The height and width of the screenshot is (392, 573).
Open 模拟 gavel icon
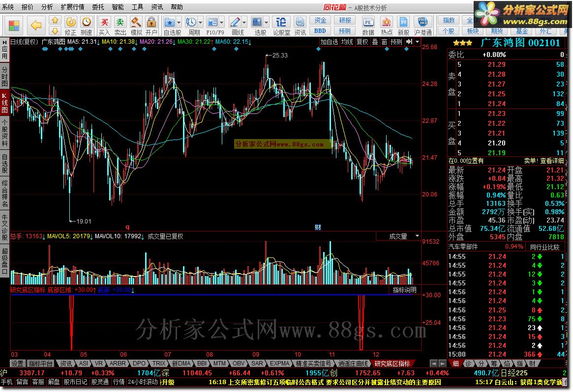point(136,26)
